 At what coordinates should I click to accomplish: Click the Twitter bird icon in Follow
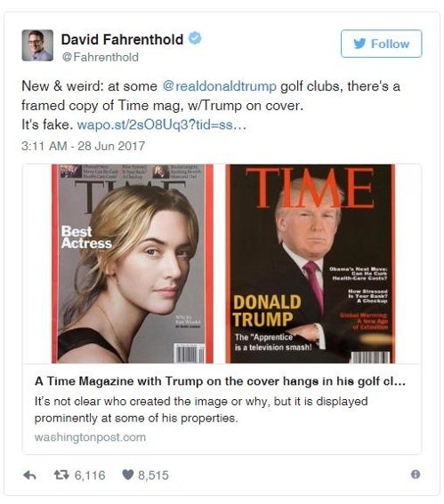click(359, 44)
